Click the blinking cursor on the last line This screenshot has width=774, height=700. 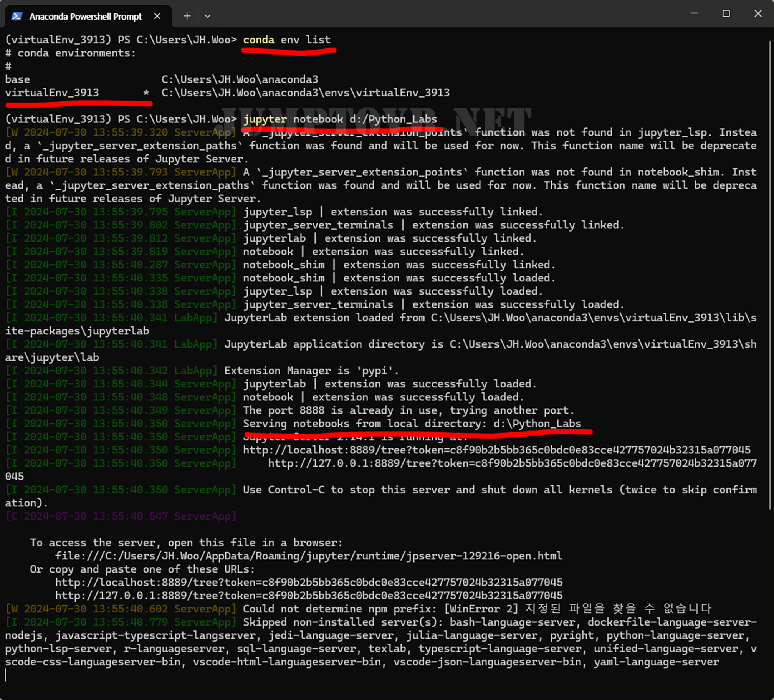tap(6, 675)
